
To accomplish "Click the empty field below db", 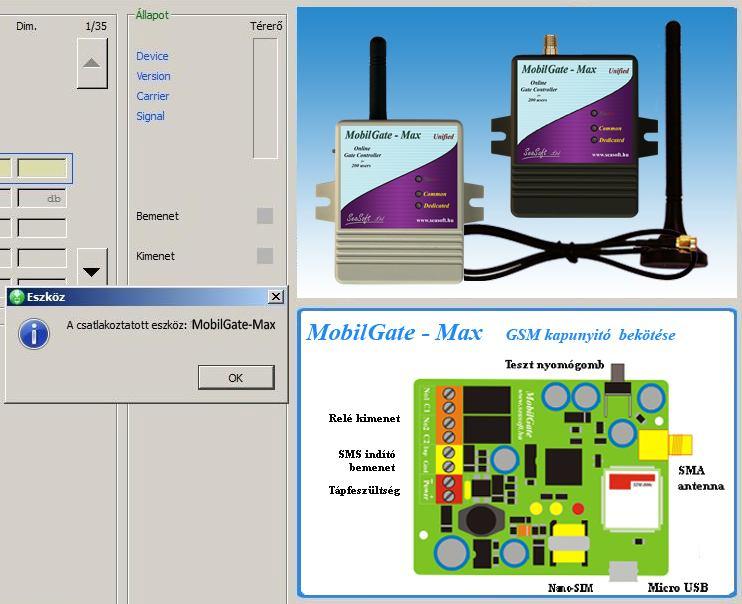I will [x=42, y=228].
